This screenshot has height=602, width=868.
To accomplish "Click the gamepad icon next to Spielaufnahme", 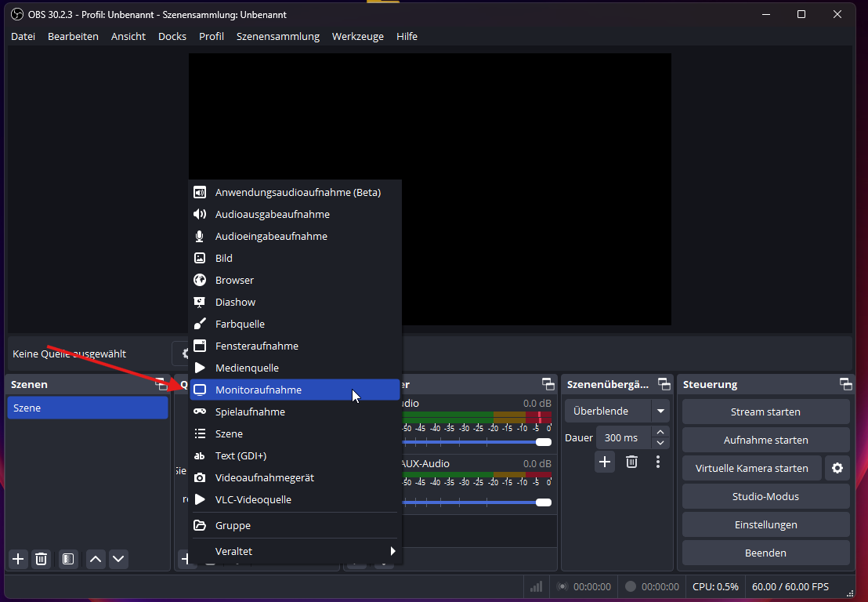I will tap(200, 412).
